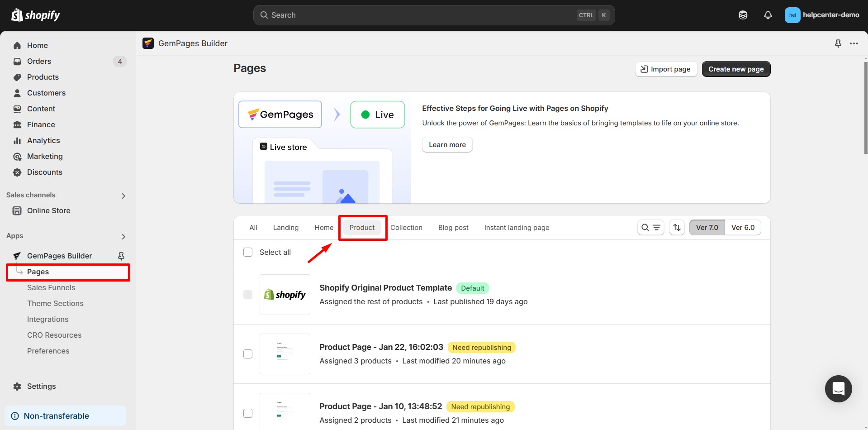Open the three-dot options menu for GemPages
The height and width of the screenshot is (430, 868).
click(854, 43)
